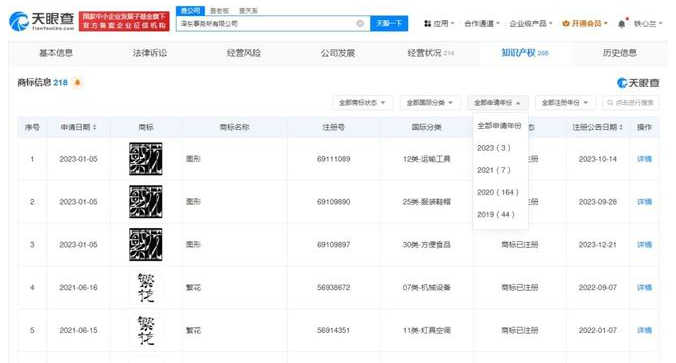Clear the search box with the X icon
The image size is (676, 363).
[360, 23]
